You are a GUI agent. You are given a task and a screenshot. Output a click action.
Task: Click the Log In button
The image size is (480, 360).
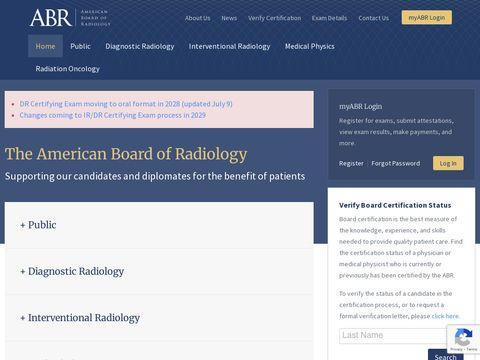448,163
